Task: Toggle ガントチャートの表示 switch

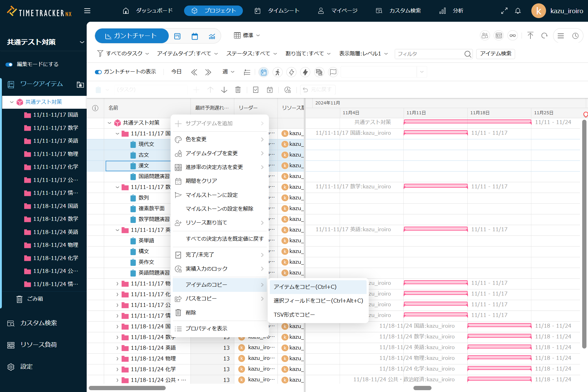Action: pos(98,72)
